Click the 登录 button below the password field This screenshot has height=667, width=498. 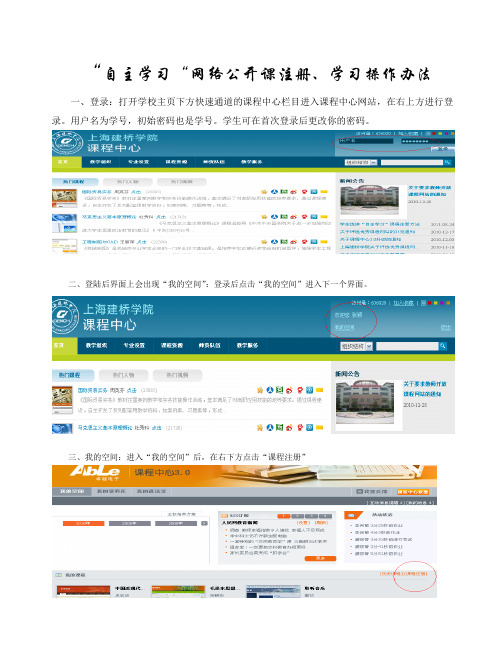[x=442, y=149]
